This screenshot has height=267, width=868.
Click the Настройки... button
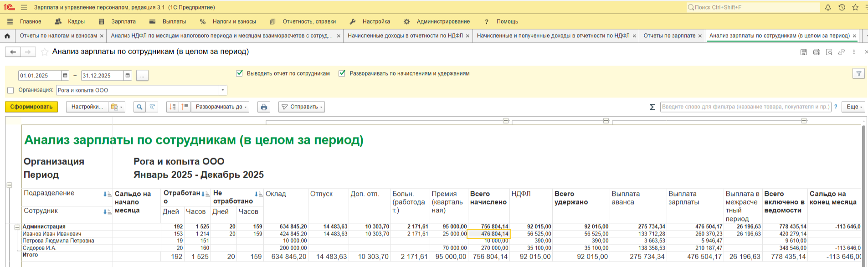tap(87, 107)
